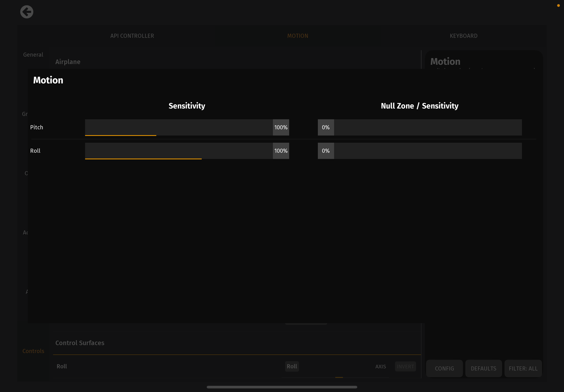Click the Roll sensitivity 100% value box
The image size is (564, 392).
(281, 151)
